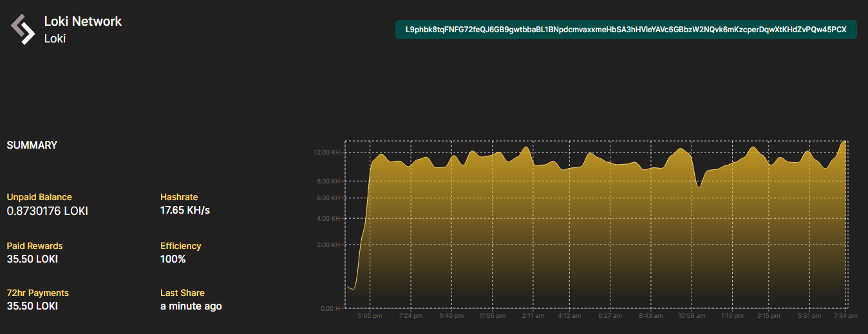The height and width of the screenshot is (334, 868).
Task: Click the 4.00 KH axis label
Action: 328,219
